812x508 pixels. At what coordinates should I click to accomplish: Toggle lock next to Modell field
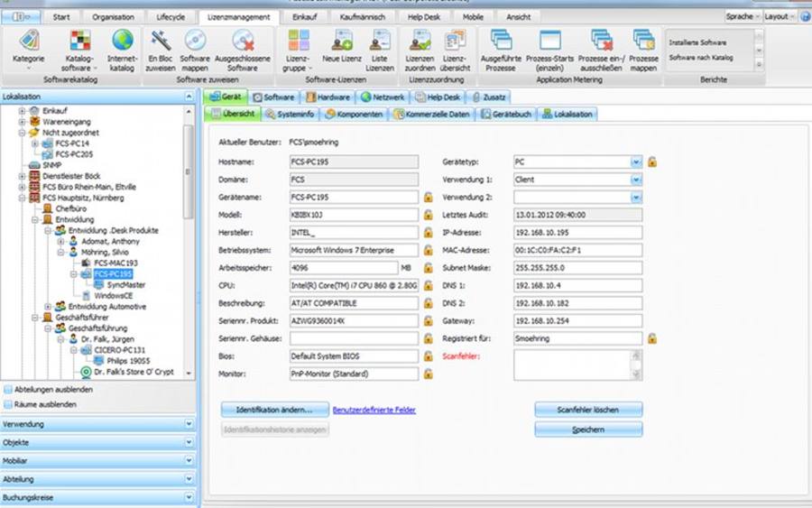click(x=429, y=215)
